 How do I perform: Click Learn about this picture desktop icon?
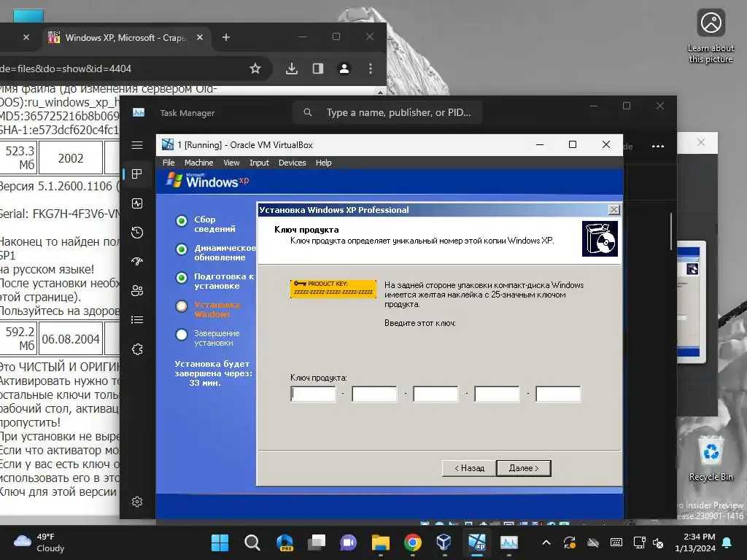(711, 36)
